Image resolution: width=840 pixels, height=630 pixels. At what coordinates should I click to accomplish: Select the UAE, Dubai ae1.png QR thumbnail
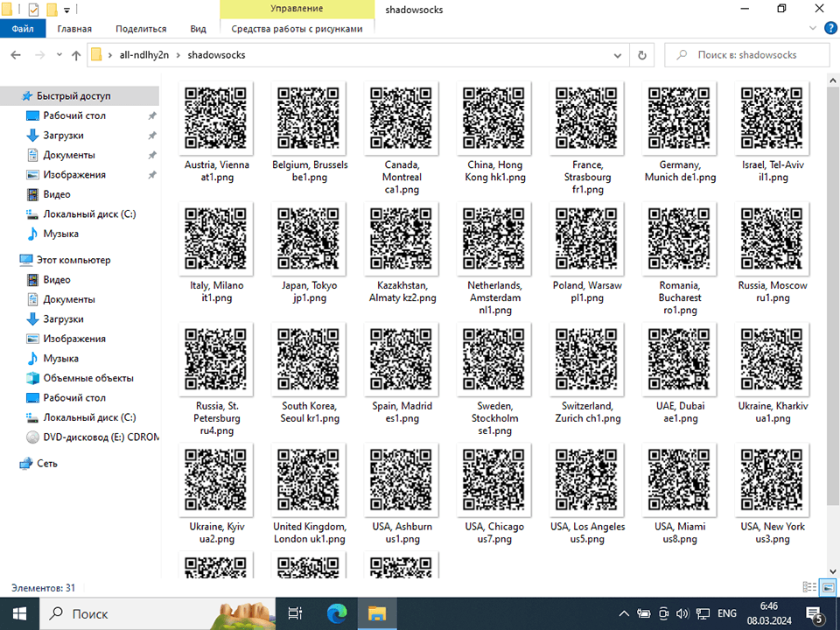point(679,359)
